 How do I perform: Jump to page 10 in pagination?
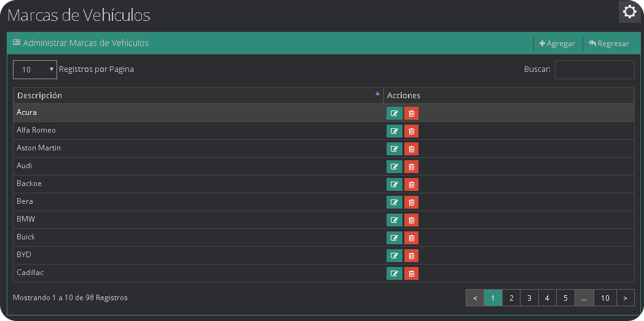pyautogui.click(x=605, y=298)
